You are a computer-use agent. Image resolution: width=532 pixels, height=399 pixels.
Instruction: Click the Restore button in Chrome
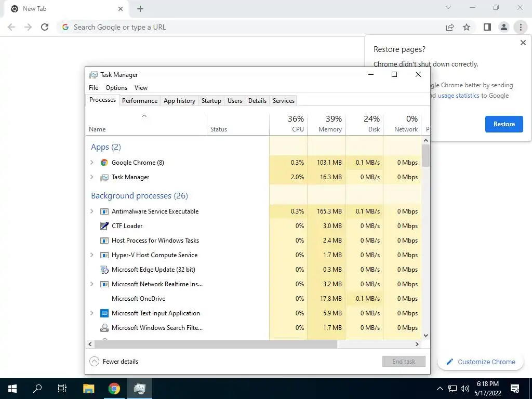(x=504, y=124)
